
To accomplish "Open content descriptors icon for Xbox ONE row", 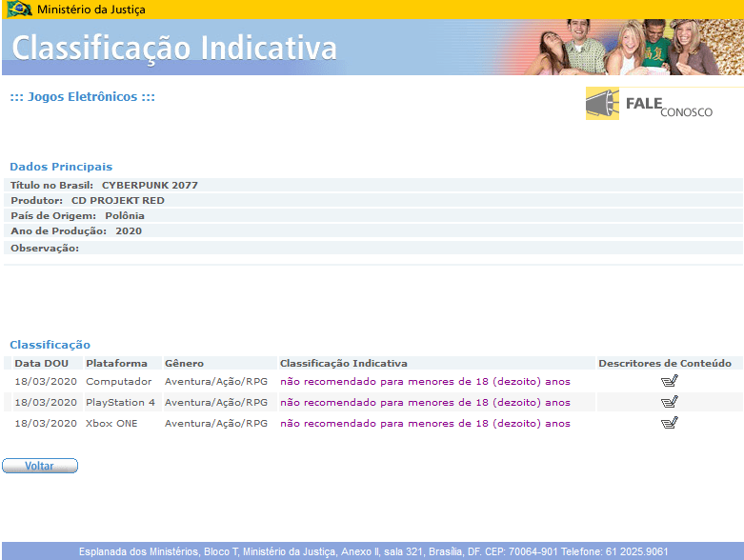I will click(x=669, y=423).
